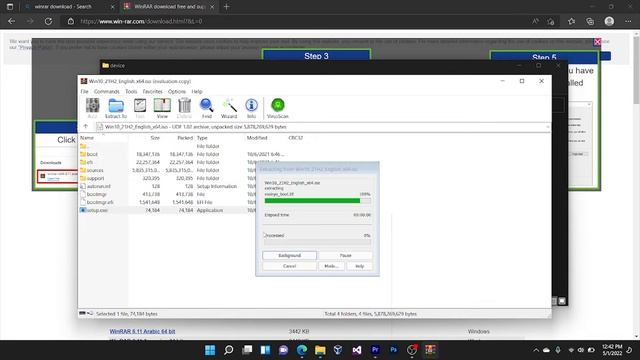The image size is (640, 360).
Task: Open a new browser tab with plus icon
Action: click(227, 7)
